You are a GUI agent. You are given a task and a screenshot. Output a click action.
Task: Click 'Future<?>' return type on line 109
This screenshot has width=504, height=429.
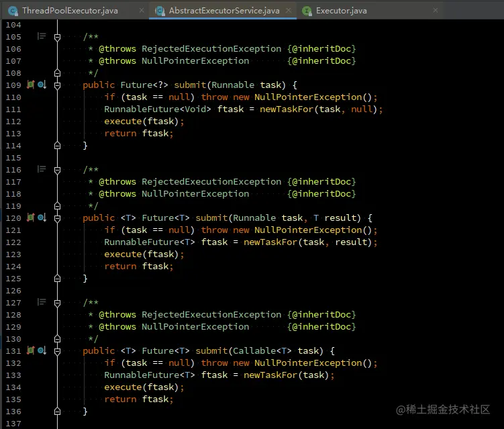(144, 85)
